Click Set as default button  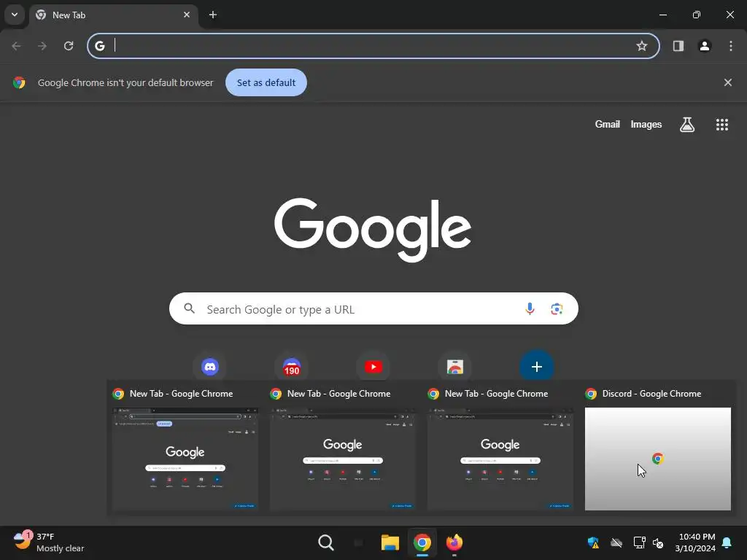[x=266, y=82]
